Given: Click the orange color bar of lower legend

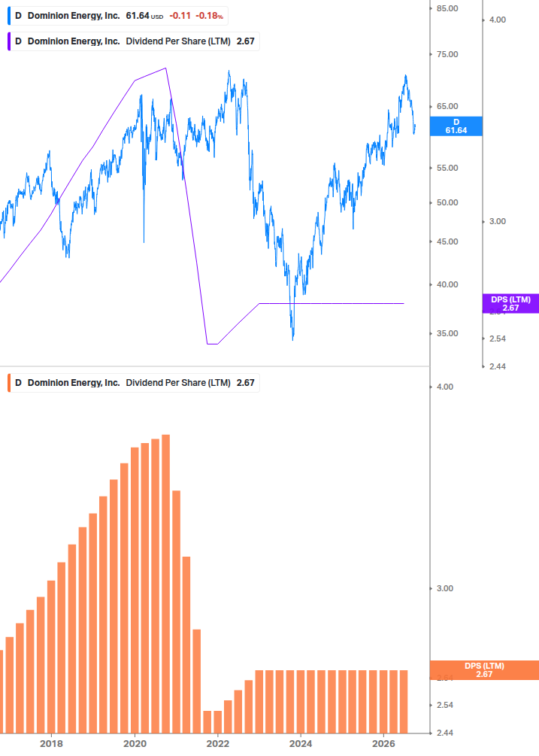Looking at the screenshot, I should click(9, 383).
